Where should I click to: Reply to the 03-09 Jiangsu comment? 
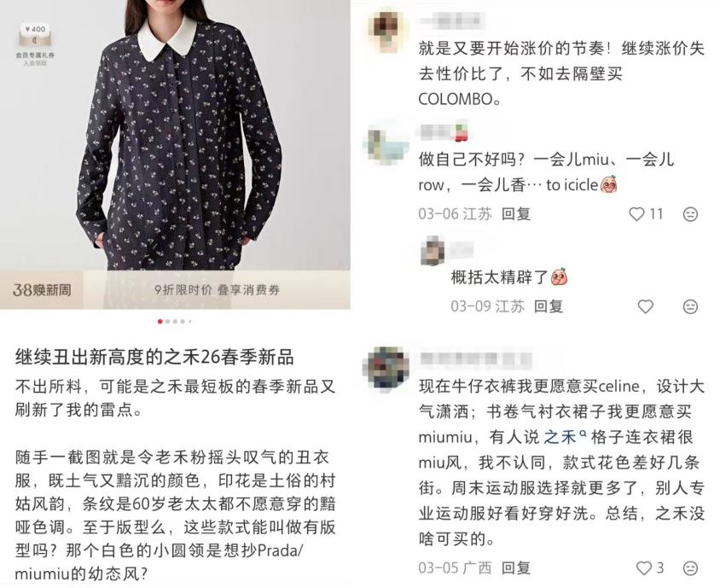tap(549, 306)
